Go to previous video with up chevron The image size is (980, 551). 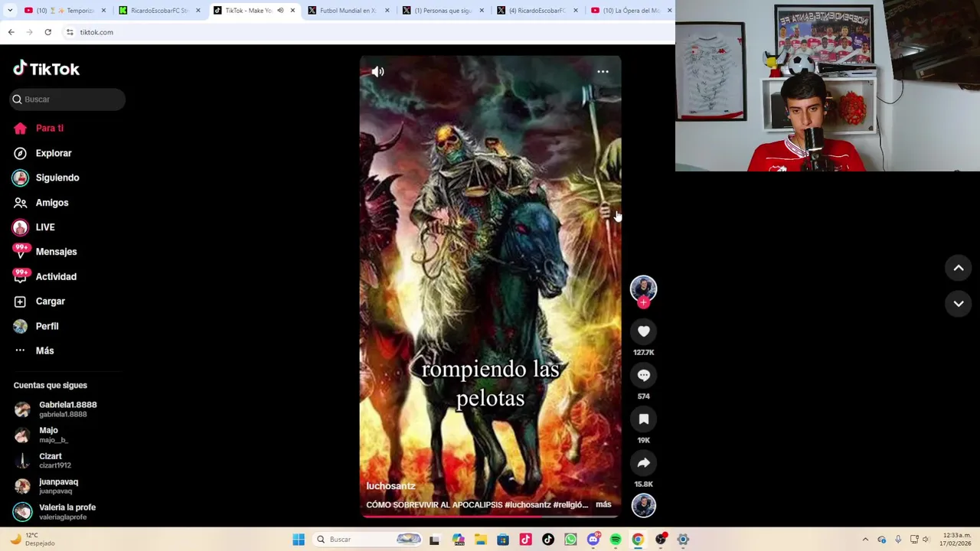[958, 268]
